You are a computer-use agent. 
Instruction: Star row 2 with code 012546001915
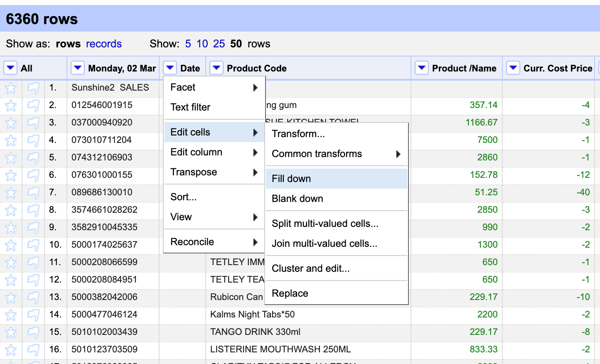coord(11,106)
